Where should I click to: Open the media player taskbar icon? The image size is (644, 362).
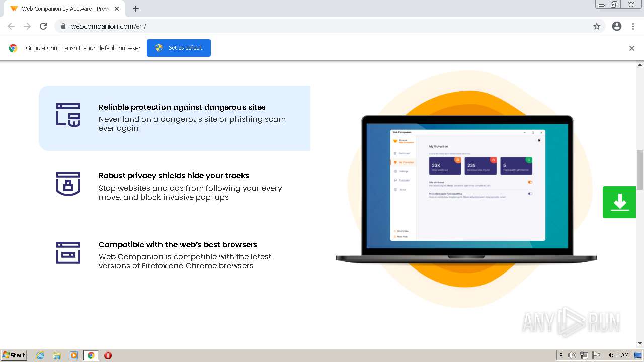[74, 355]
